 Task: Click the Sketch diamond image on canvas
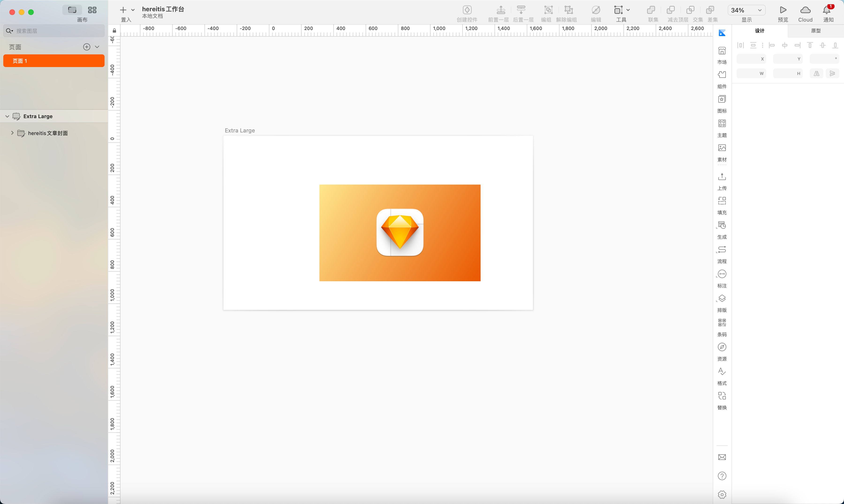(x=400, y=233)
